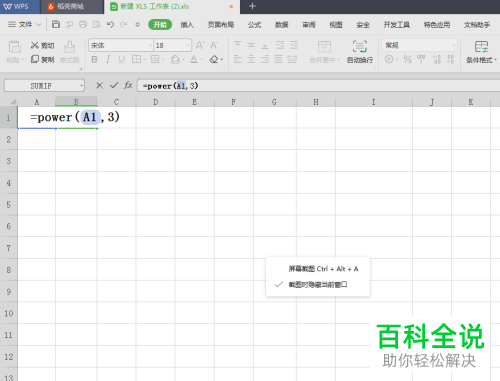500x381 pixels.
Task: Click the Save icon in quick toolbar
Action: (x=56, y=24)
